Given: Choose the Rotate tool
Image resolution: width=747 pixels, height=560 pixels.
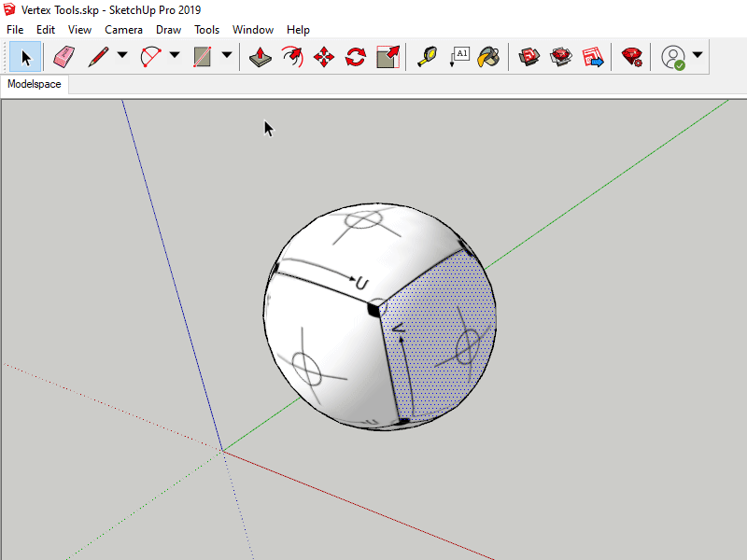Looking at the screenshot, I should [355, 57].
